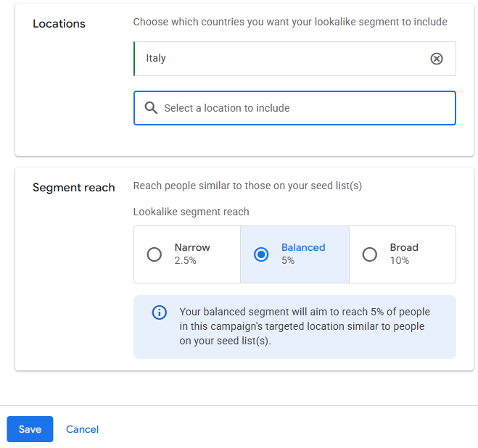Viewport: 478px width, 448px height.
Task: Click the balanced segment info message text
Action: tap(305, 326)
